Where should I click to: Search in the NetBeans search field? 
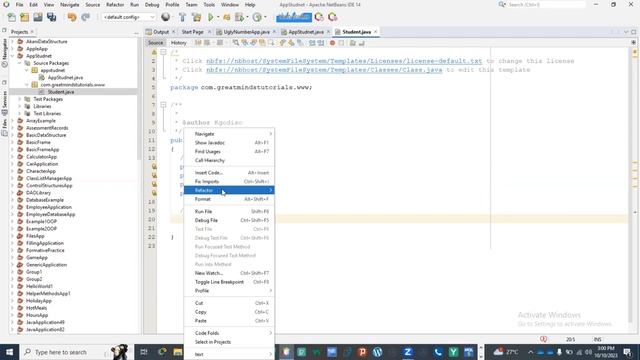[x=546, y=4]
